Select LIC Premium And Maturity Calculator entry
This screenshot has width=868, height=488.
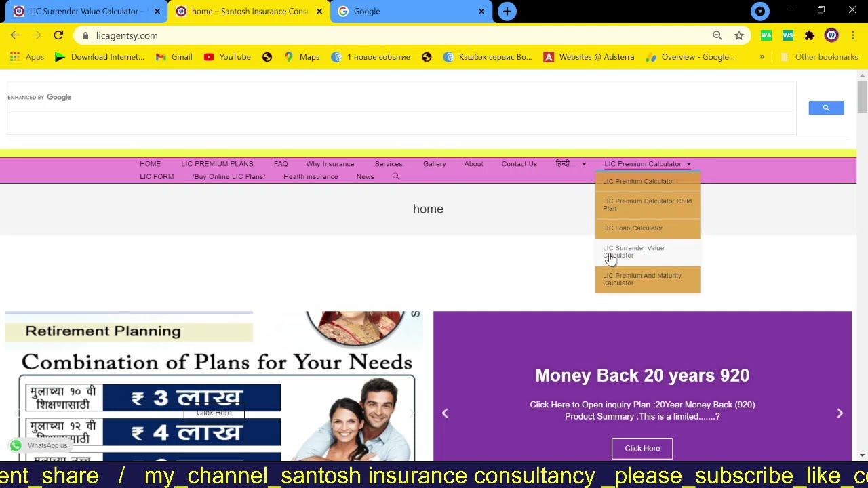click(648, 279)
